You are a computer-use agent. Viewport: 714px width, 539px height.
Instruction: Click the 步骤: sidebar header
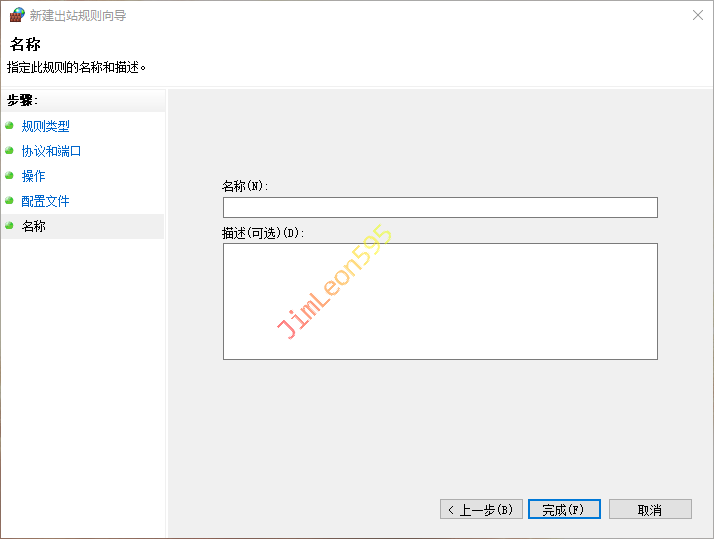coord(22,100)
